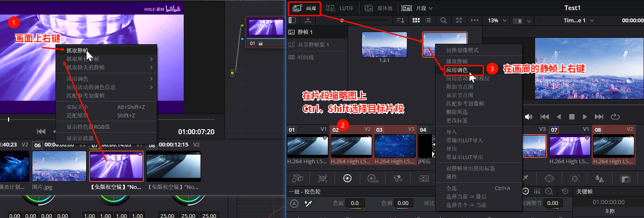The image size is (644, 218).
Task: Toggle the split-screen viewer icon
Action: click(518, 21)
